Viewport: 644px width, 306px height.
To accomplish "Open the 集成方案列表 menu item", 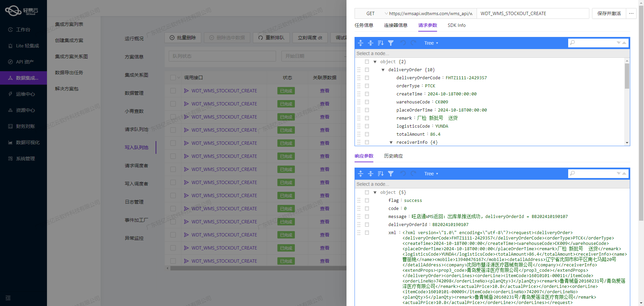I will [x=69, y=24].
